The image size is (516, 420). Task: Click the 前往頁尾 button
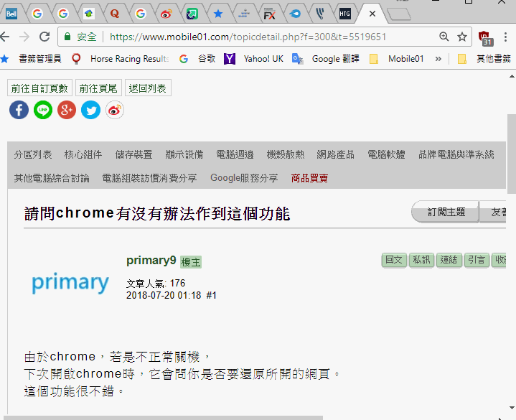click(x=98, y=88)
